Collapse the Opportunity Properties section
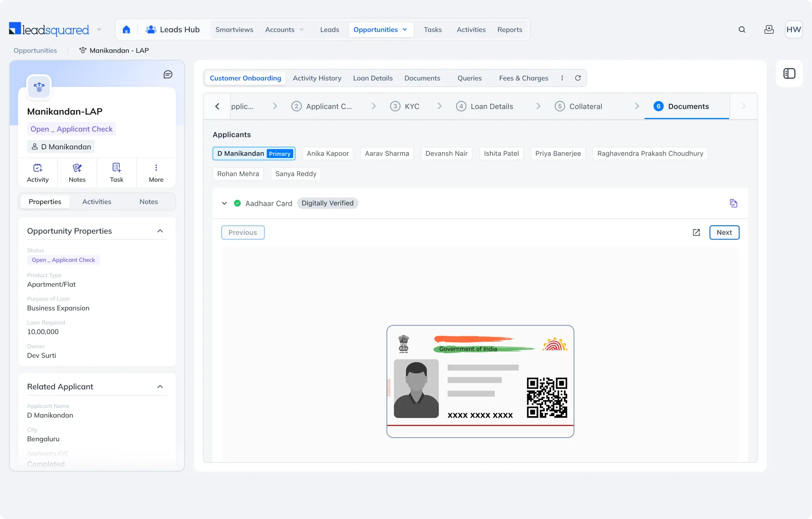The width and height of the screenshot is (812, 519). [160, 231]
